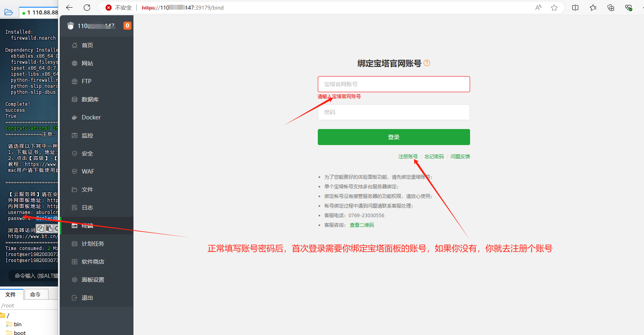This screenshot has height=335, width=644.
Task: Click the 密码 password field
Action: (x=394, y=112)
